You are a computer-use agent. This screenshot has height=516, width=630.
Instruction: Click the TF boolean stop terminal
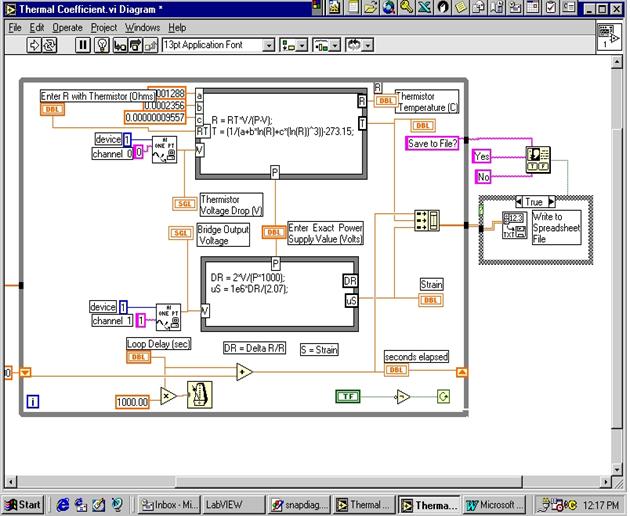pos(347,396)
